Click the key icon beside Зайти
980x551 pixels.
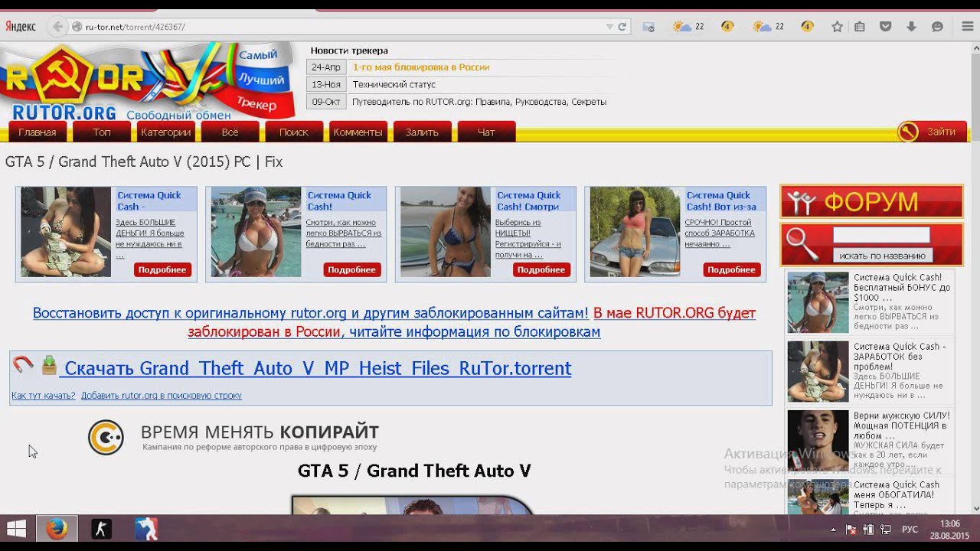click(x=907, y=132)
